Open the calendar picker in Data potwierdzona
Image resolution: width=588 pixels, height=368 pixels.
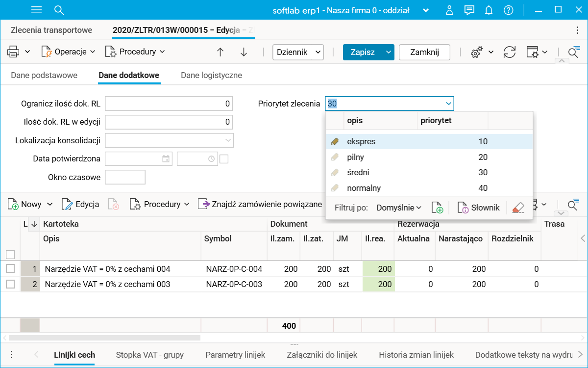(x=166, y=159)
